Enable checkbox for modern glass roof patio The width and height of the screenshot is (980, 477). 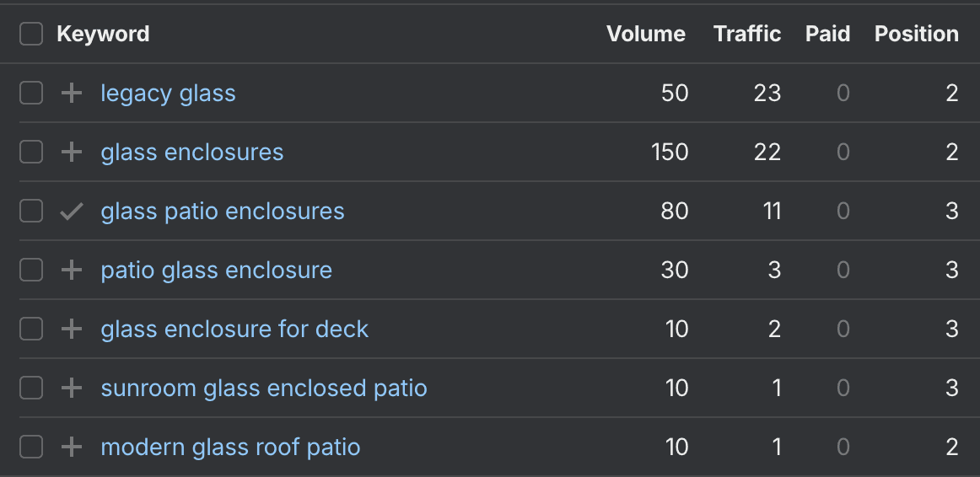point(31,447)
